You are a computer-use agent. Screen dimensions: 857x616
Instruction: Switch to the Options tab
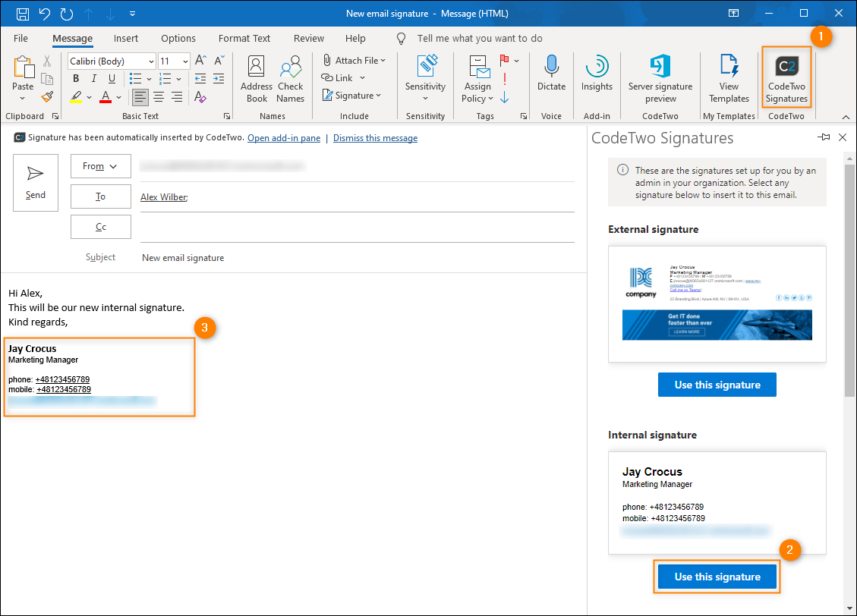coord(178,38)
